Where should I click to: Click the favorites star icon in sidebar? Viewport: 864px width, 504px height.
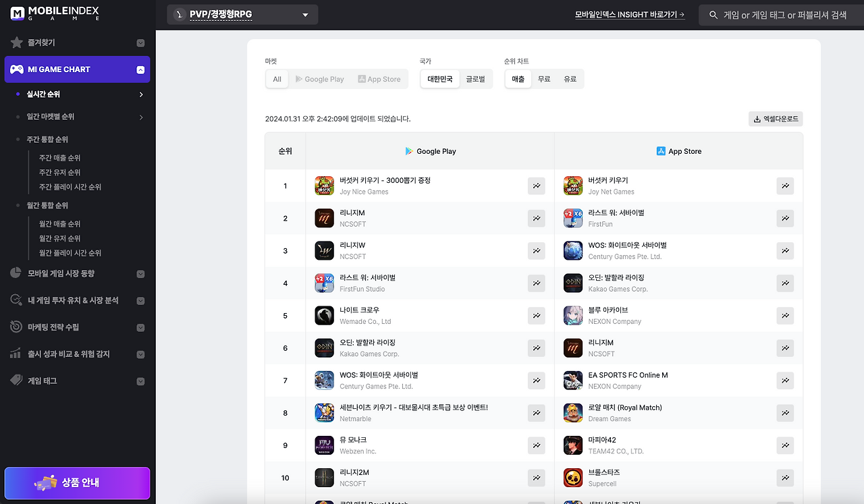pyautogui.click(x=17, y=43)
